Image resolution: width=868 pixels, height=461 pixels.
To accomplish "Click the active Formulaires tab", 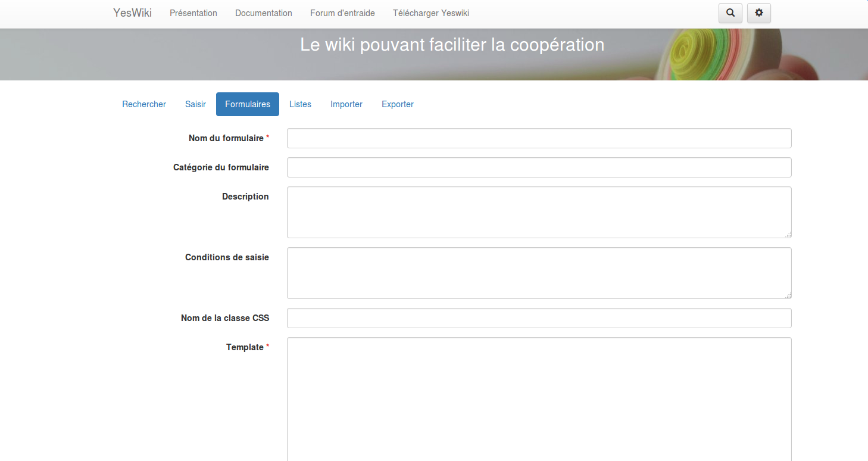I will 248,104.
